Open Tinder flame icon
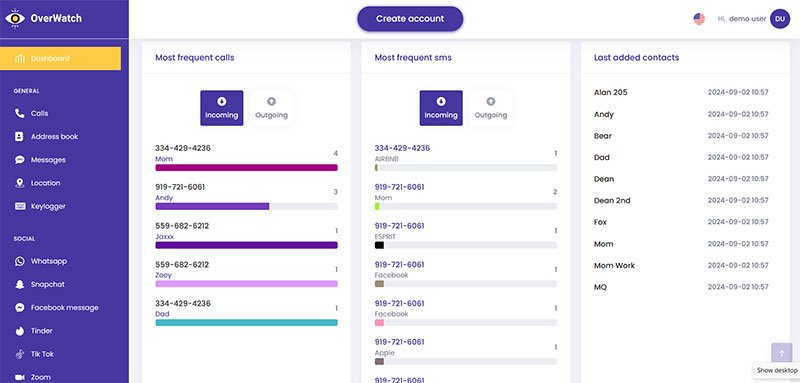The image size is (800, 383). [20, 331]
